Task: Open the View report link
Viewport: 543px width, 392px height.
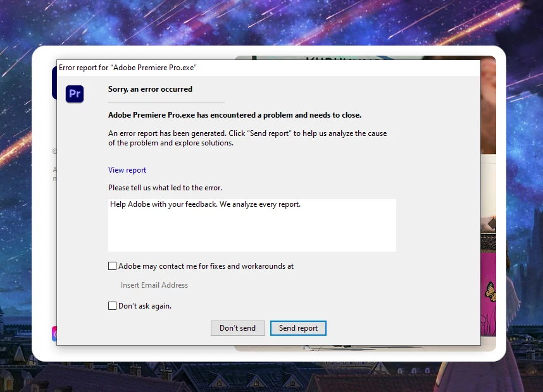Action: [127, 170]
